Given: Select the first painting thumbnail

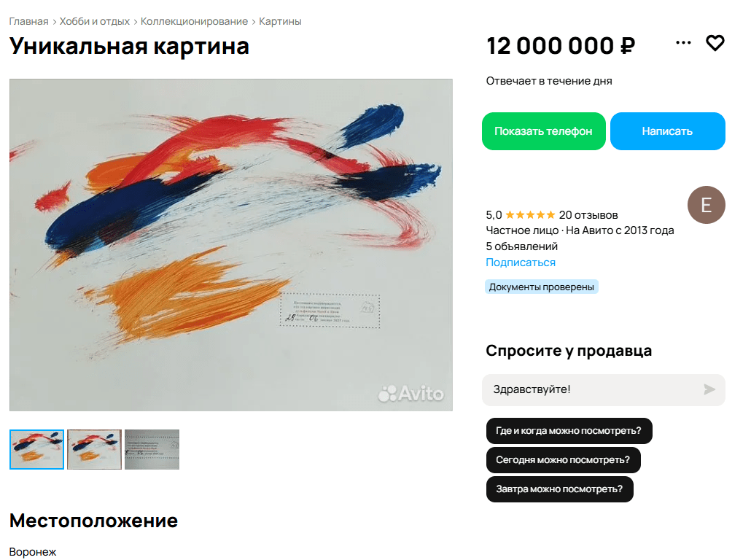Looking at the screenshot, I should point(37,449).
